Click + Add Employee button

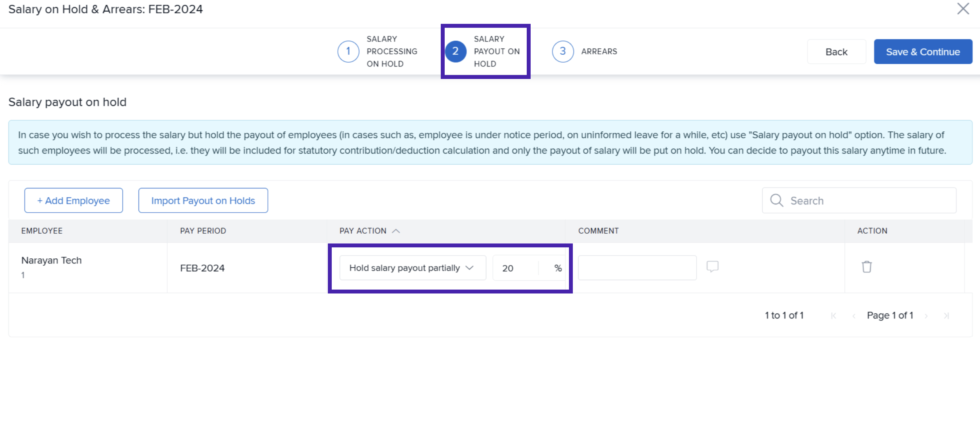tap(73, 200)
